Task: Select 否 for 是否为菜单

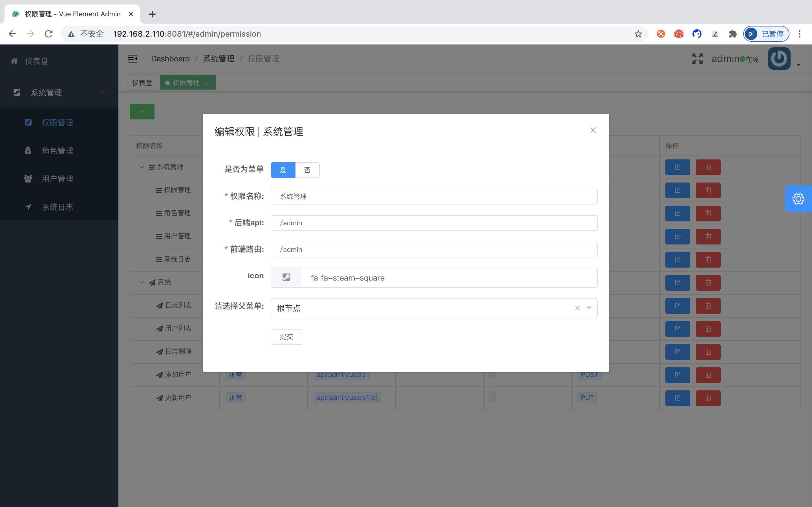Action: pos(307,170)
